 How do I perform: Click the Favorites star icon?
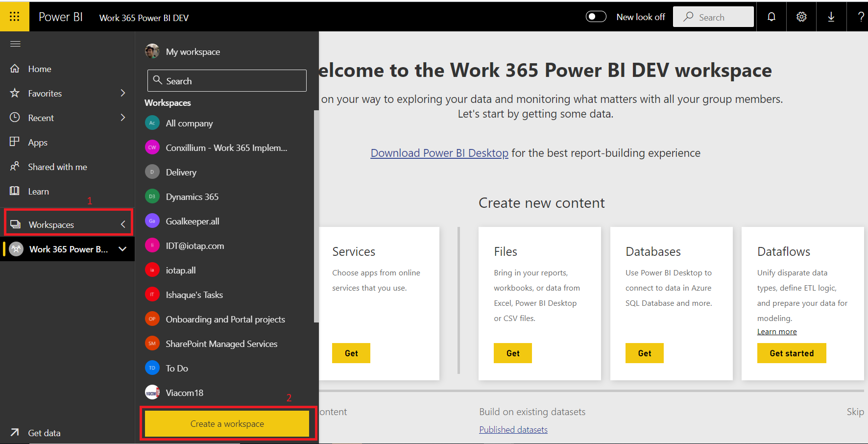pyautogui.click(x=15, y=93)
